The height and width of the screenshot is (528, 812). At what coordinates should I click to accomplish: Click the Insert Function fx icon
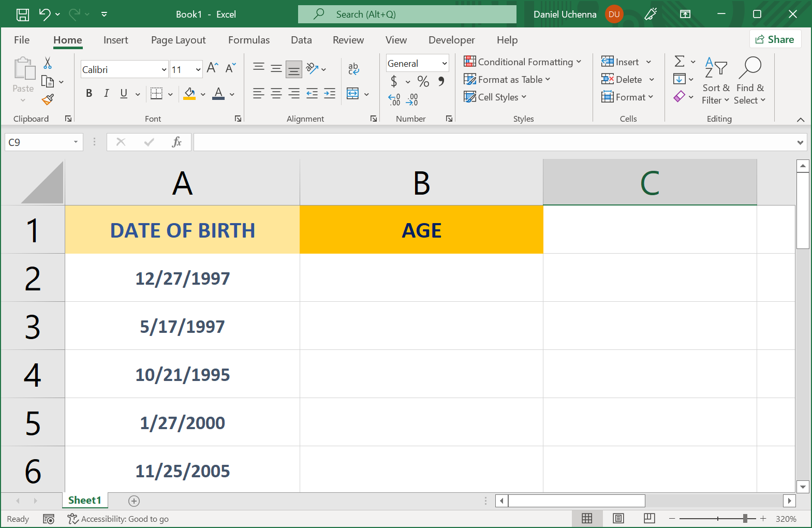176,142
